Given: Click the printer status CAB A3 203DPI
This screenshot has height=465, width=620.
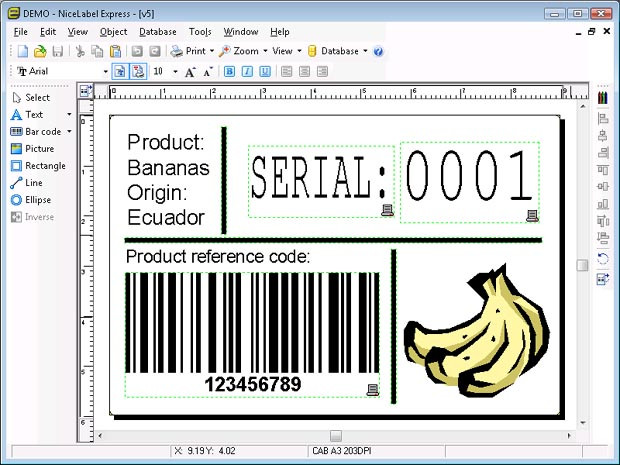Looking at the screenshot, I should click(x=342, y=451).
